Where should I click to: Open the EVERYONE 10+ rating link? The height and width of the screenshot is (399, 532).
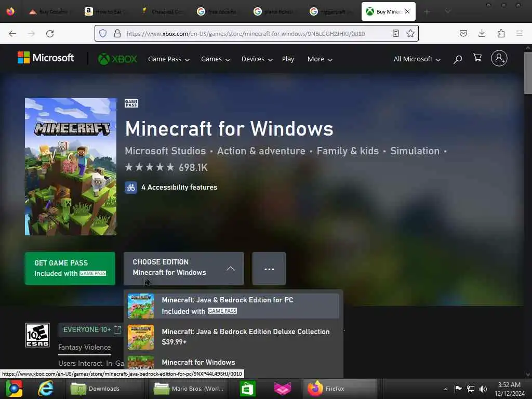(x=90, y=330)
